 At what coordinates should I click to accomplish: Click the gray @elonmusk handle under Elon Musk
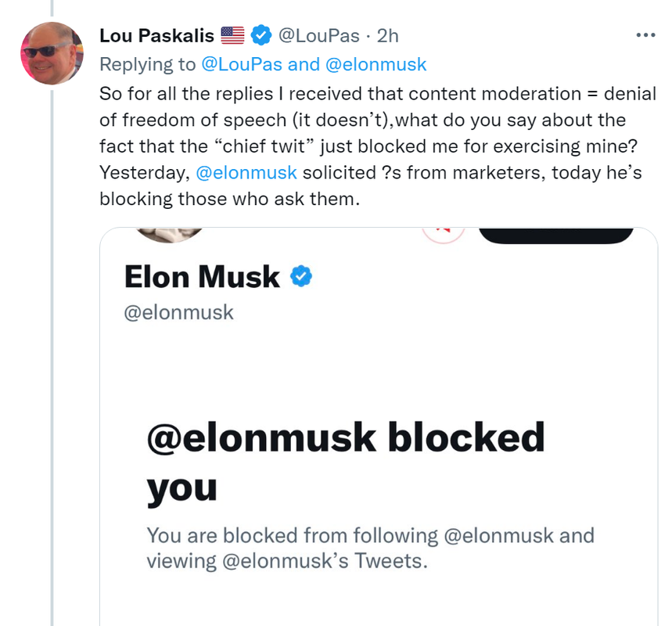pyautogui.click(x=179, y=312)
